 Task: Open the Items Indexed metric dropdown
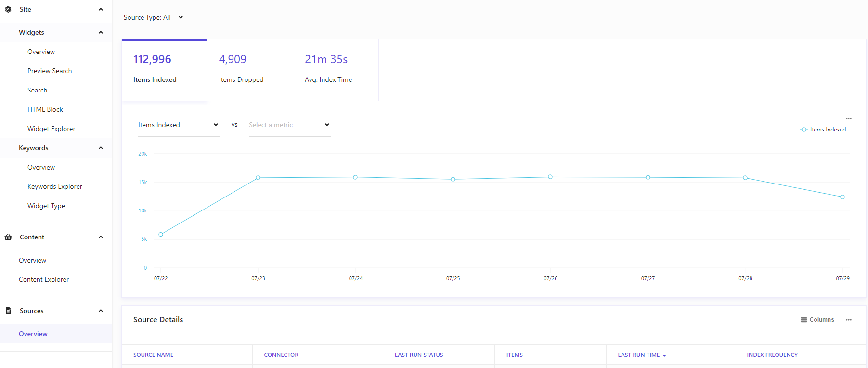179,125
